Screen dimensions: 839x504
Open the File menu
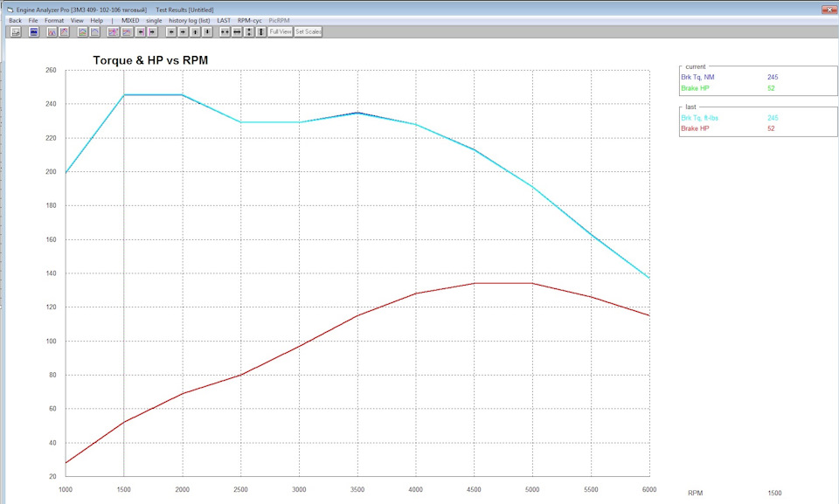pyautogui.click(x=33, y=20)
